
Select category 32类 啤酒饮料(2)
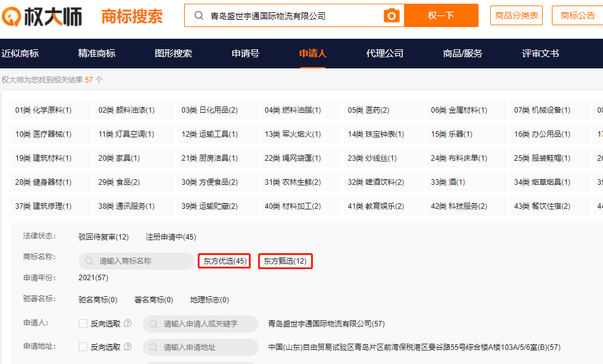click(x=383, y=182)
